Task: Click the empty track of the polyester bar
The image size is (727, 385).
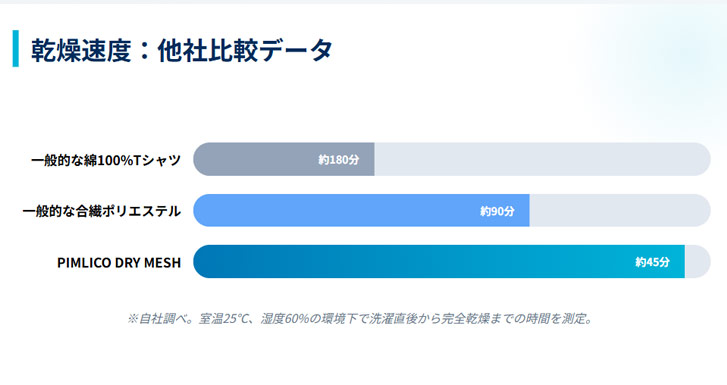Action: click(x=620, y=211)
